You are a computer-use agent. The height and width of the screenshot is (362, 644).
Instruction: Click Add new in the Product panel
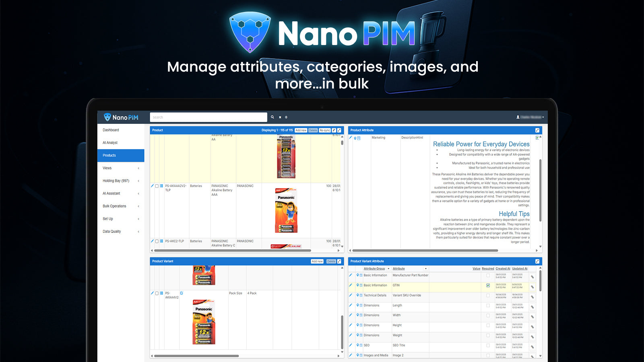301,130
